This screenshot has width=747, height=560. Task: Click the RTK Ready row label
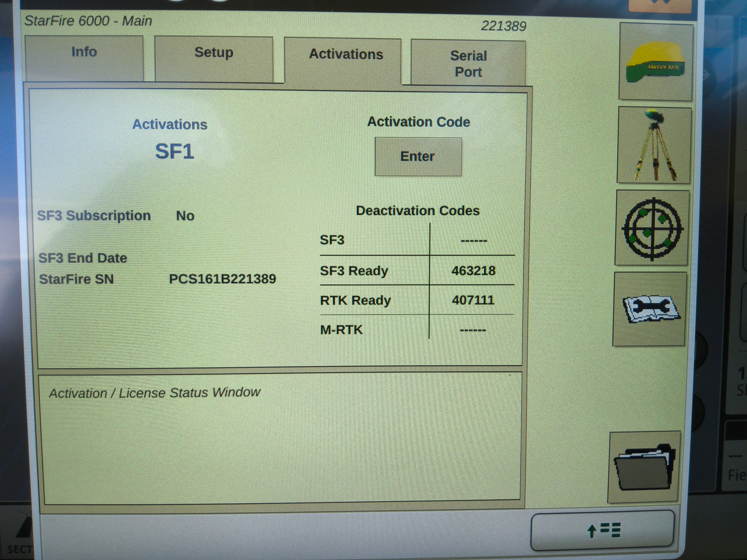[x=355, y=300]
